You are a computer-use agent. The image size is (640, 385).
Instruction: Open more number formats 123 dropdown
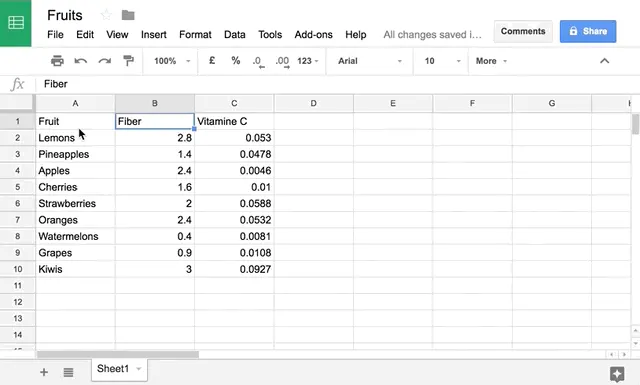tap(308, 61)
